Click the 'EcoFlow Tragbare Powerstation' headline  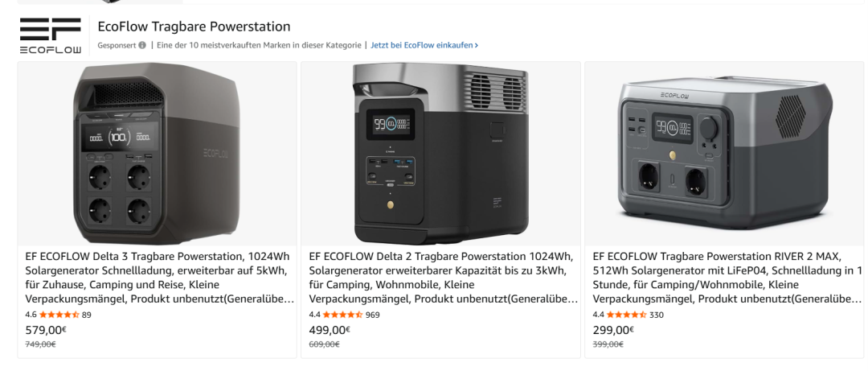(x=194, y=27)
